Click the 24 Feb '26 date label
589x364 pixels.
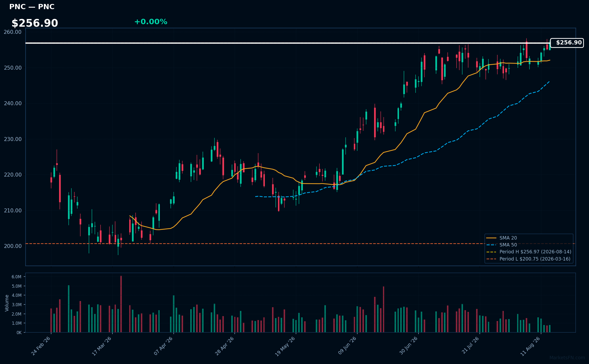41,346
